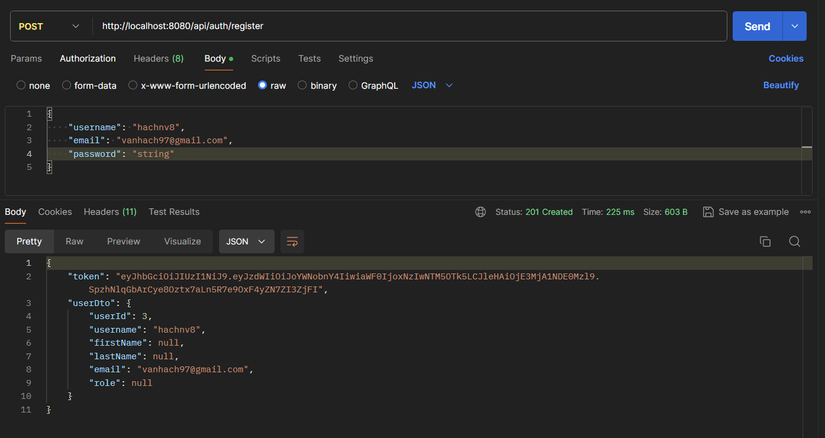Switch to the Authorization tab
This screenshot has height=438, width=825.
(87, 59)
